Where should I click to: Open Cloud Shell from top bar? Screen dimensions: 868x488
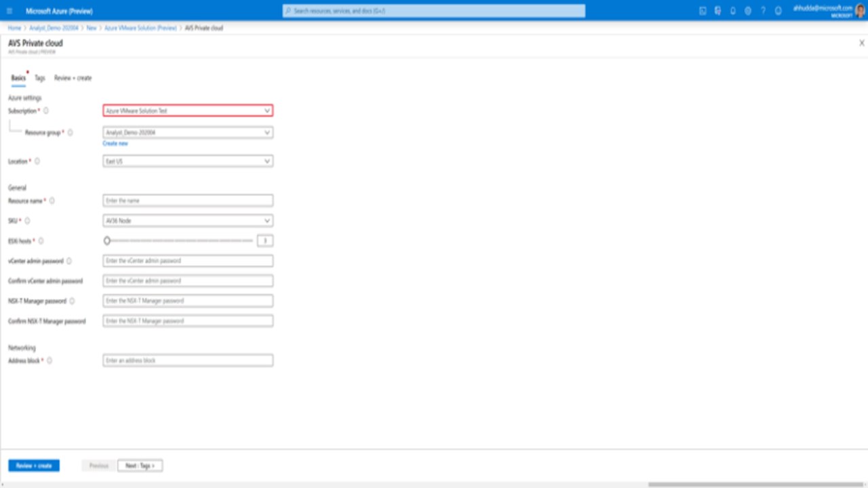pos(703,11)
